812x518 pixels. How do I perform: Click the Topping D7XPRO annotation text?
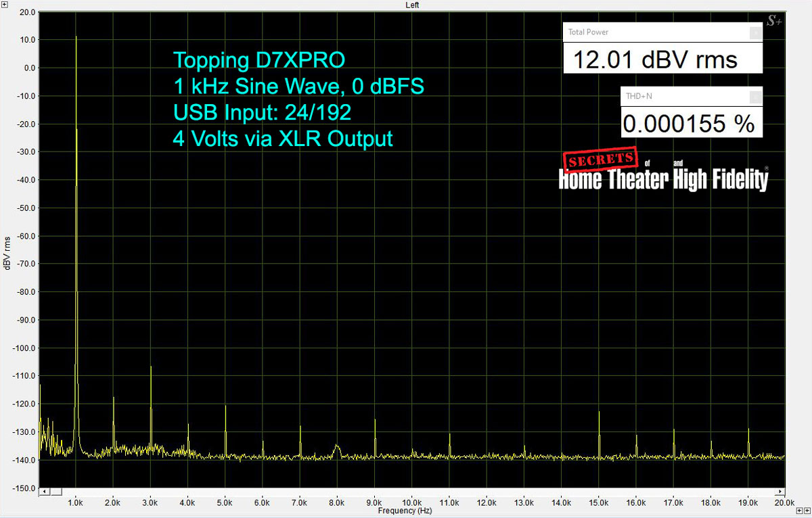pos(259,60)
